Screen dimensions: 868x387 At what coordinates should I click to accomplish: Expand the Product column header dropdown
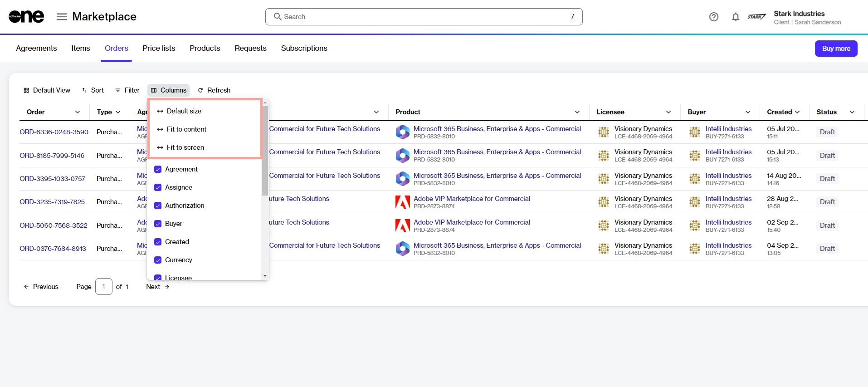click(577, 112)
